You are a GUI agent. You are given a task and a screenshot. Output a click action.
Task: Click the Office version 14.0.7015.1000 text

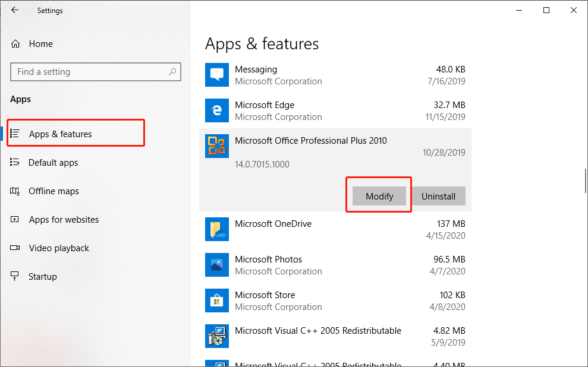click(262, 164)
